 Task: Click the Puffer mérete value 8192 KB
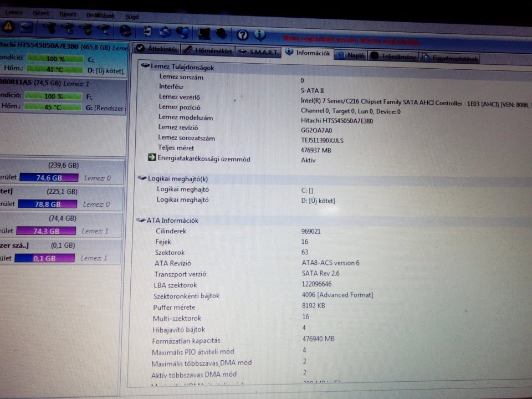click(314, 306)
